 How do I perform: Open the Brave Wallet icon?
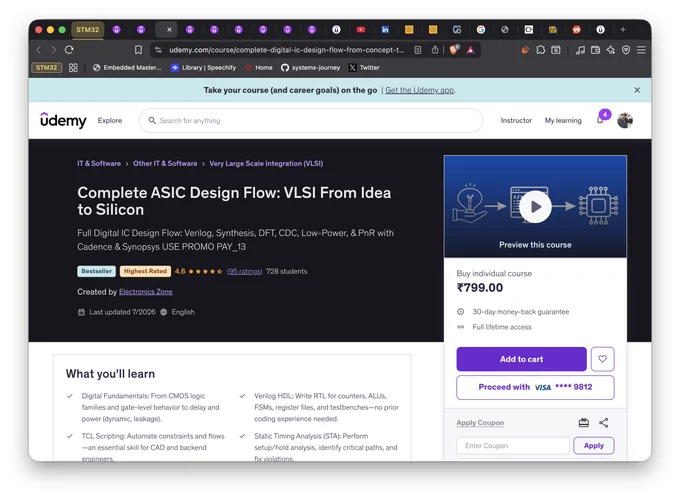(595, 50)
